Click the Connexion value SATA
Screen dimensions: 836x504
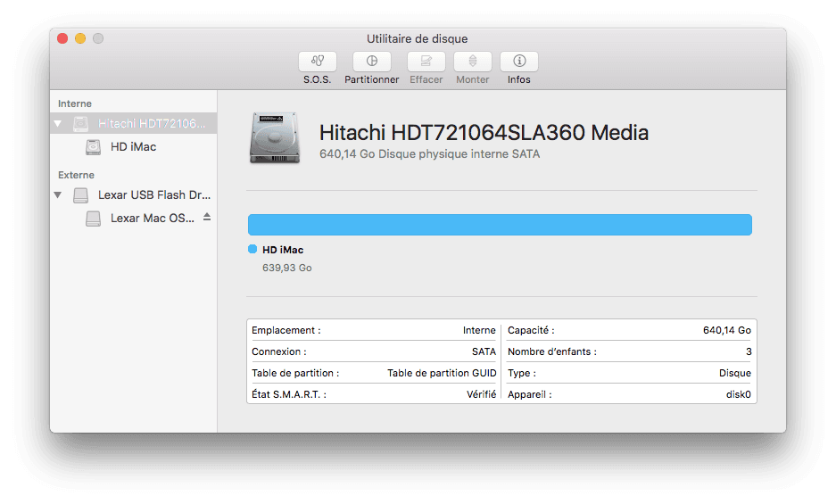coord(484,351)
